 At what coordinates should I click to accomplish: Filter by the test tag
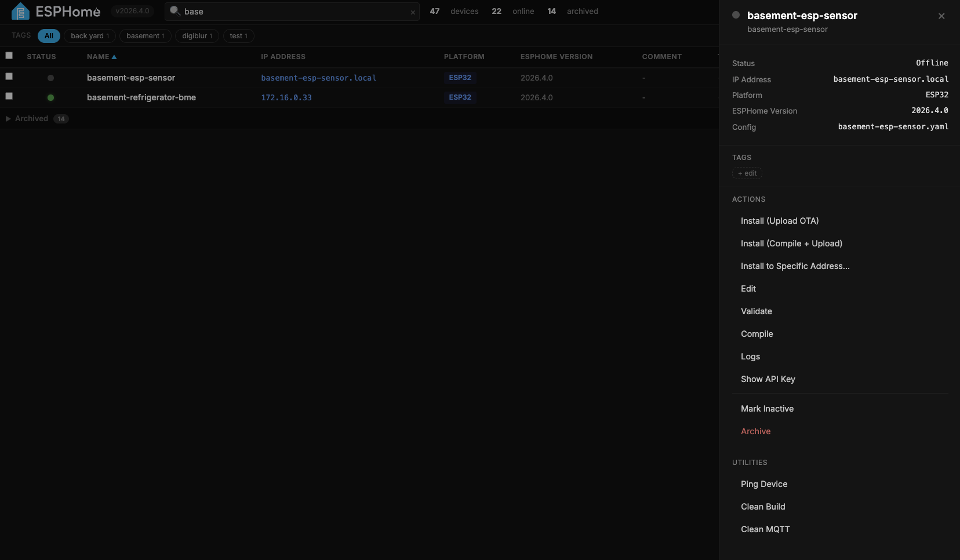pos(239,36)
